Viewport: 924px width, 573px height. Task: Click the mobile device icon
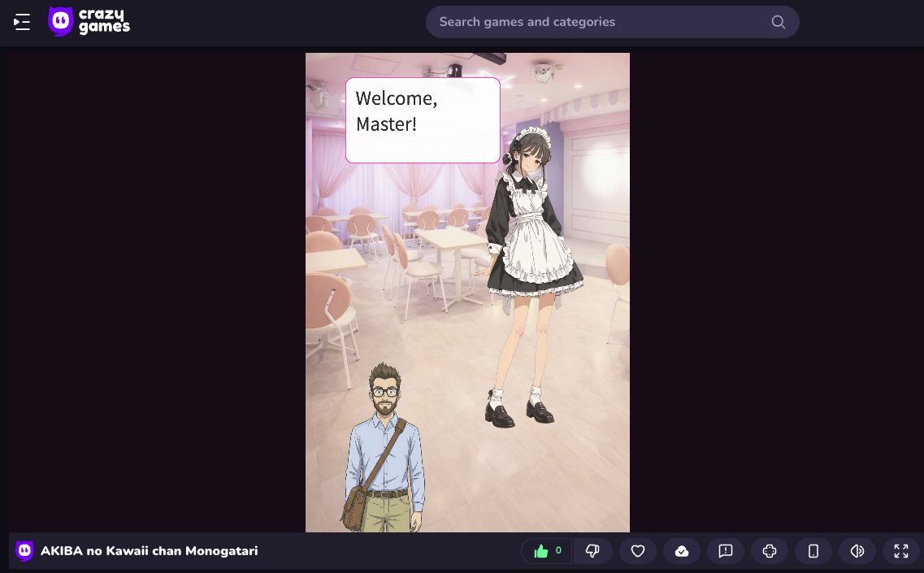813,550
